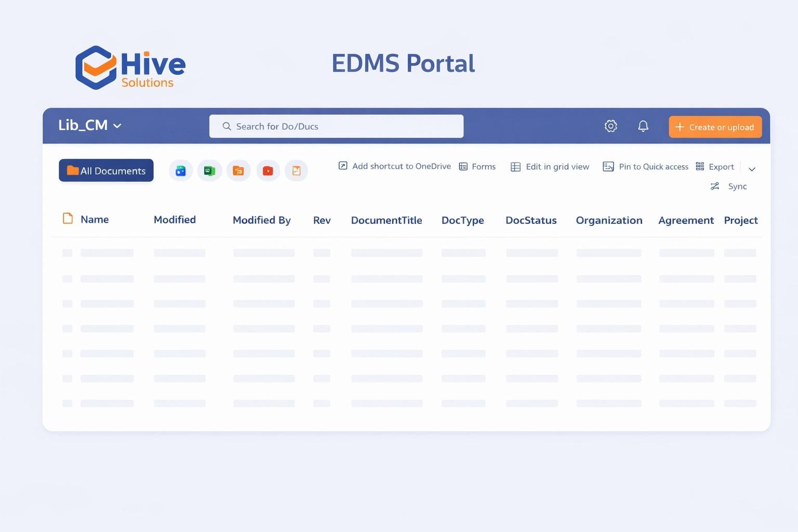Choose Edit in grid view
Screen dimensions: 798x532
point(550,167)
